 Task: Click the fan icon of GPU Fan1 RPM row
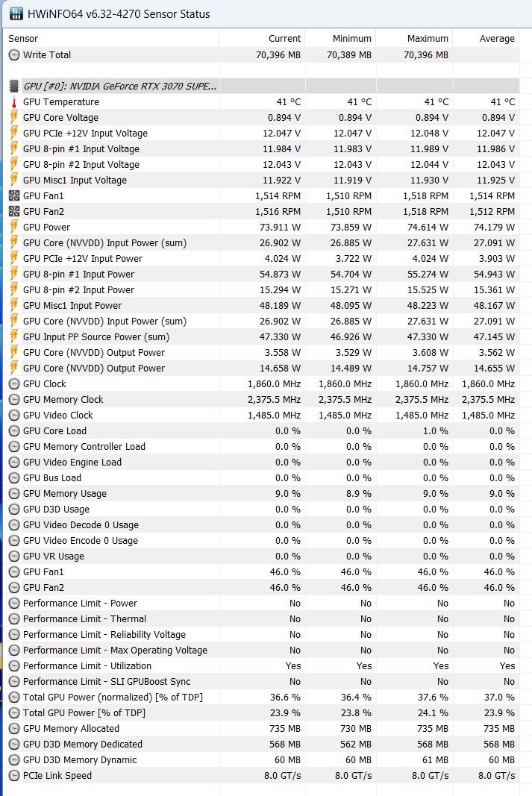pyautogui.click(x=14, y=196)
